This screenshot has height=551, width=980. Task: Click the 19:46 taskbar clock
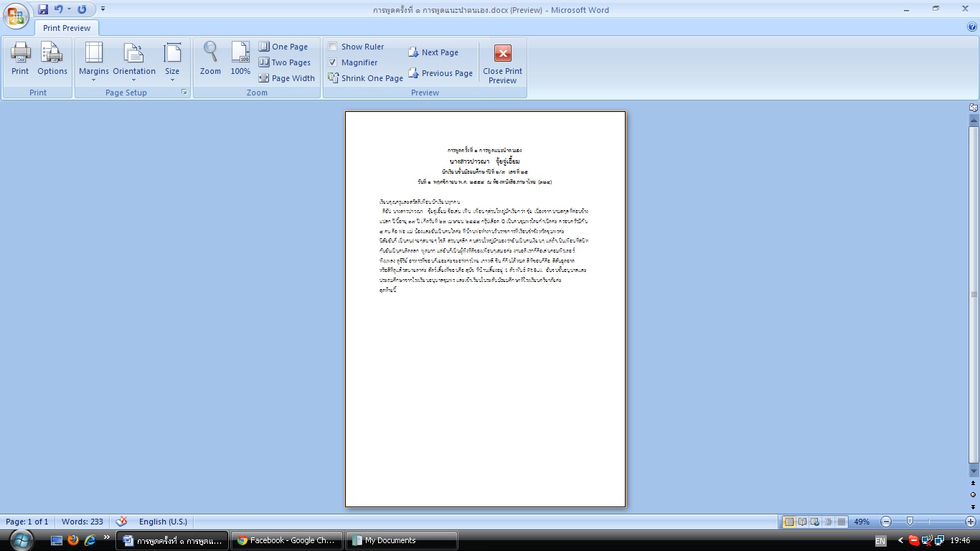point(960,540)
